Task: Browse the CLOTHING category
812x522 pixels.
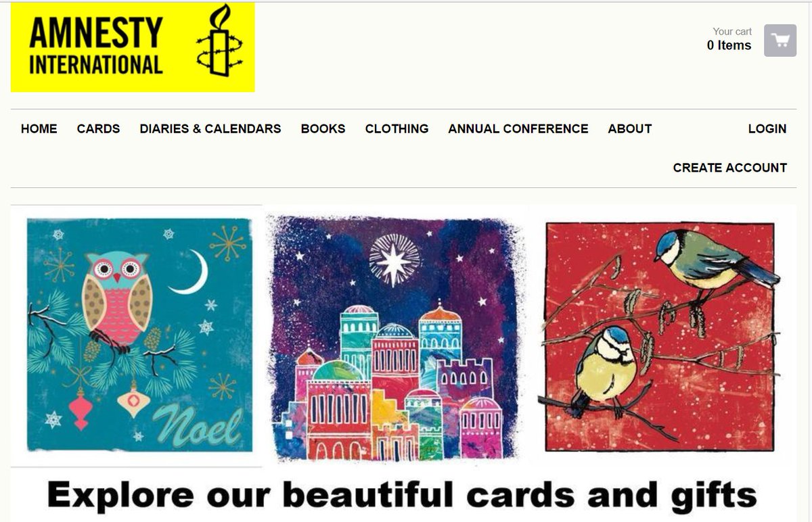Action: pyautogui.click(x=397, y=128)
